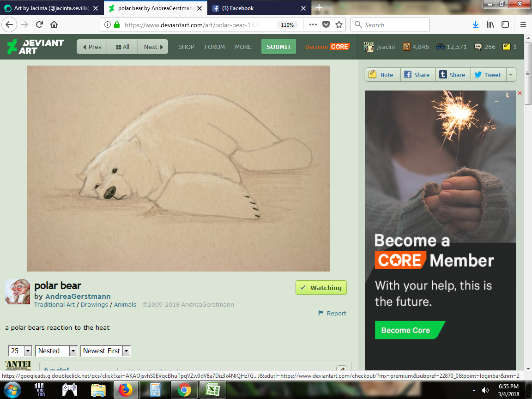Click the Prev deviation button
The height and width of the screenshot is (399, 532).
click(92, 47)
